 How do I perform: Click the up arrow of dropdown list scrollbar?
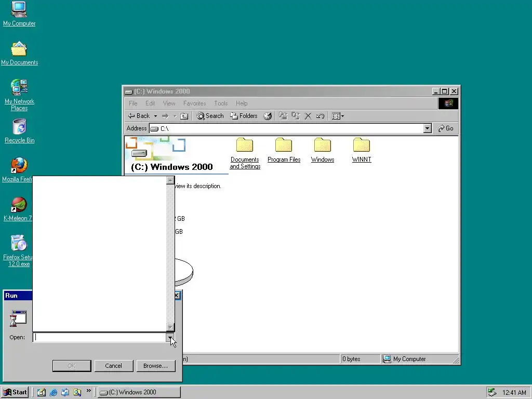pyautogui.click(x=170, y=180)
